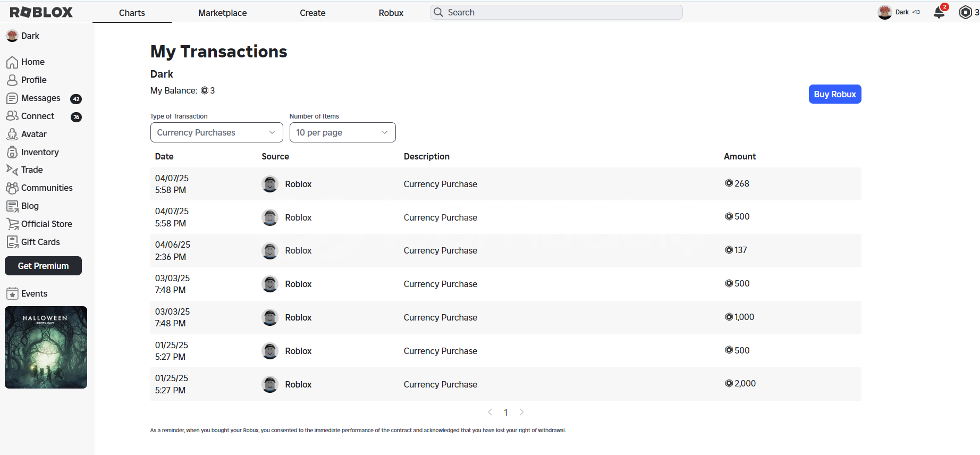
Task: Open Gift Cards in sidebar
Action: pyautogui.click(x=40, y=242)
